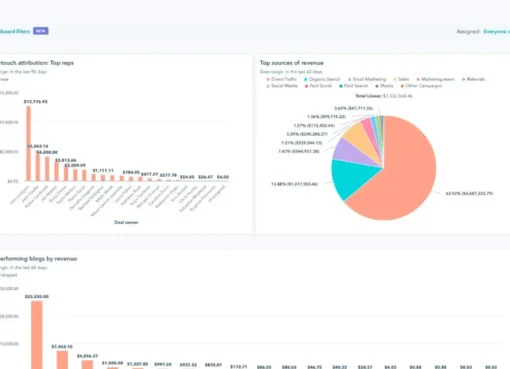Click the $26.47 bar value label
The image size is (510, 369).
coord(205,177)
